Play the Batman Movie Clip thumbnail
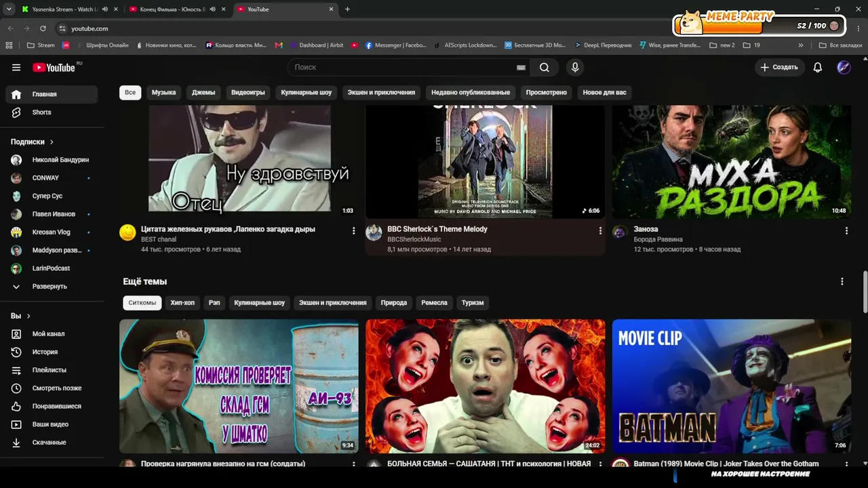Image resolution: width=868 pixels, height=488 pixels. pyautogui.click(x=732, y=386)
